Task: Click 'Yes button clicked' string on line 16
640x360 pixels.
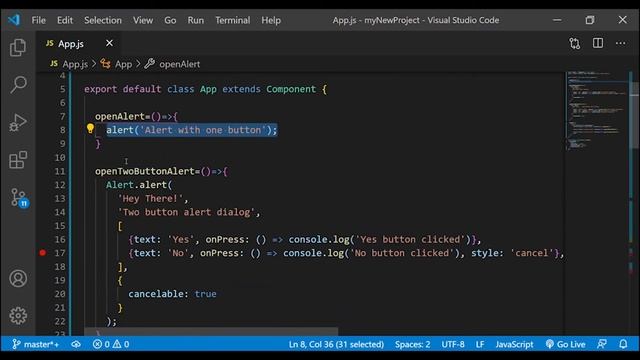Action: (411, 239)
